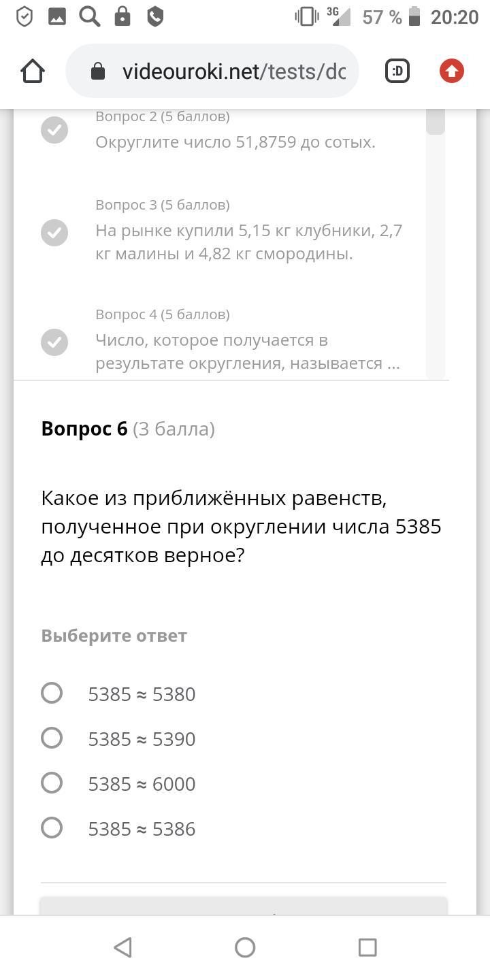Tap the magnifier icon in status bar
Image resolution: width=490 pixels, height=980 pixels.
pos(89,16)
